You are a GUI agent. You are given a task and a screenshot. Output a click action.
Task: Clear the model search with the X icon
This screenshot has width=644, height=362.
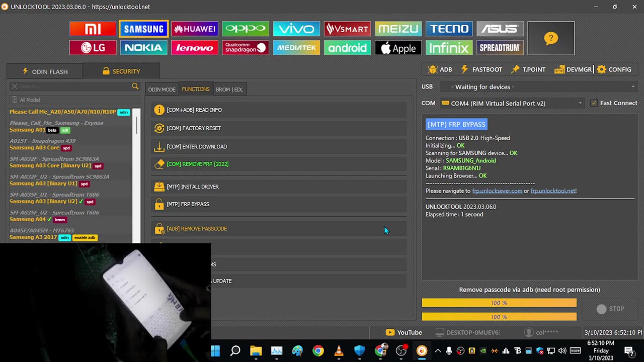[15, 86]
